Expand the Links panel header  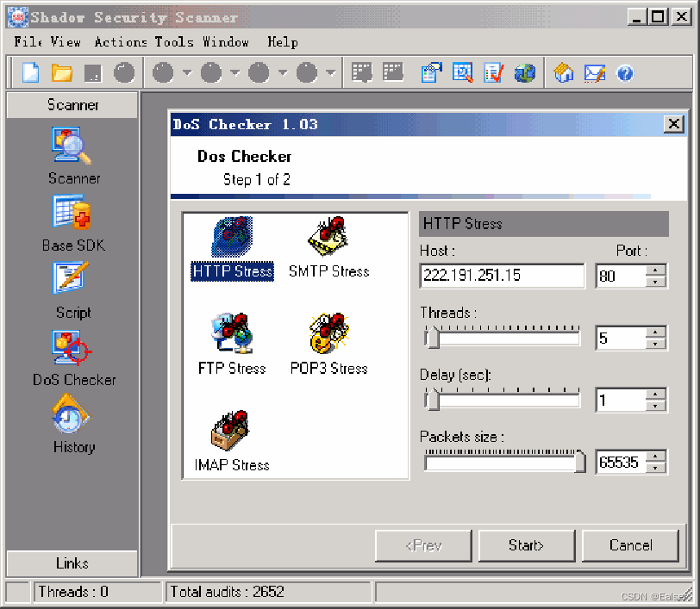[x=72, y=563]
